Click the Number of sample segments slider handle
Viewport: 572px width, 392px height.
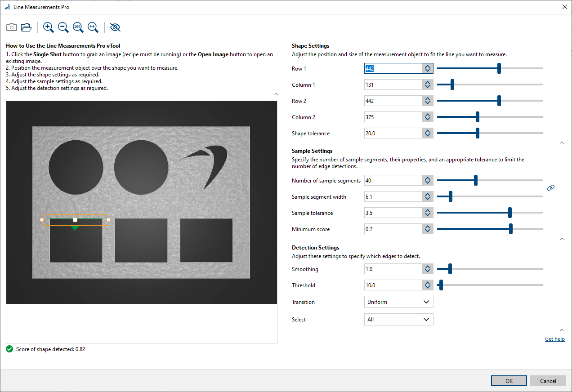click(x=476, y=180)
